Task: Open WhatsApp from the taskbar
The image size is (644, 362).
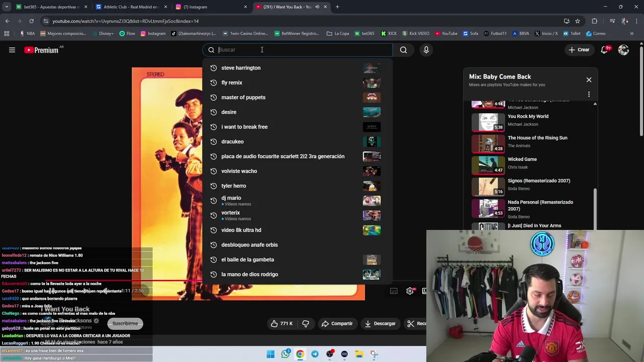Action: (x=285, y=354)
